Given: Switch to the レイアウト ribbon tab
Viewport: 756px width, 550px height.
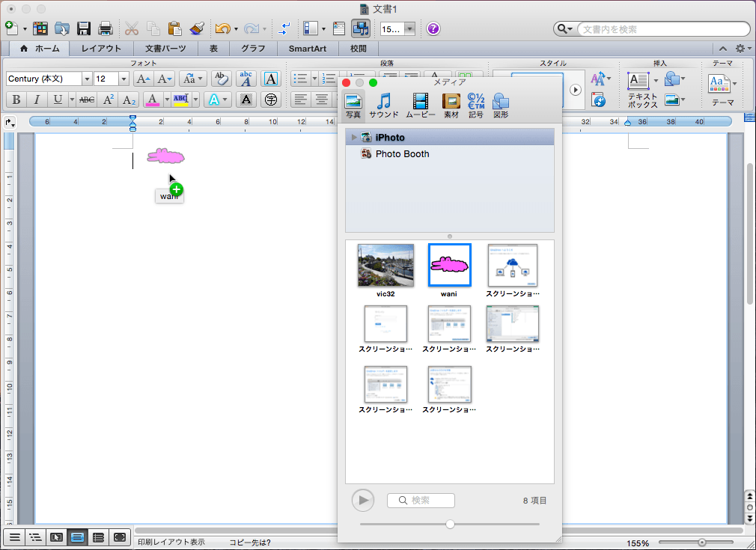Looking at the screenshot, I should pyautogui.click(x=101, y=49).
